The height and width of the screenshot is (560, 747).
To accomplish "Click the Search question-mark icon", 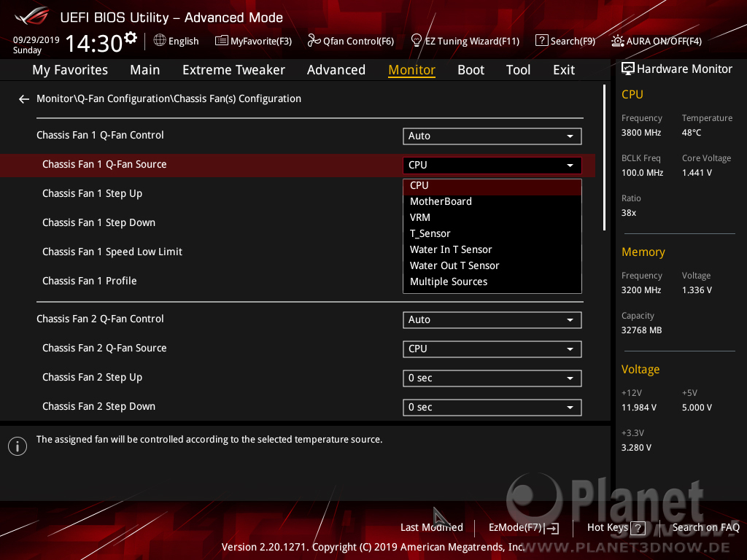I will tap(542, 41).
